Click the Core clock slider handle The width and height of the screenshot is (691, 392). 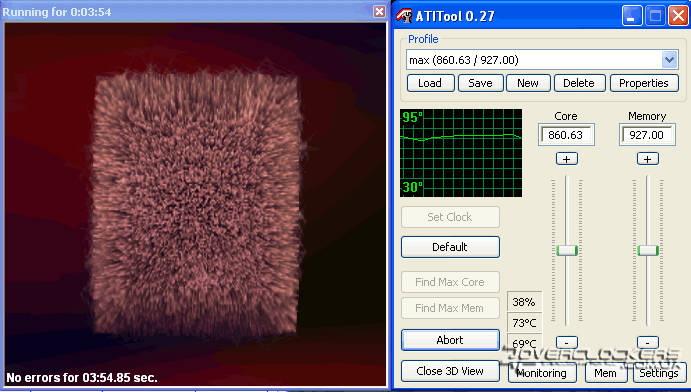[x=567, y=250]
